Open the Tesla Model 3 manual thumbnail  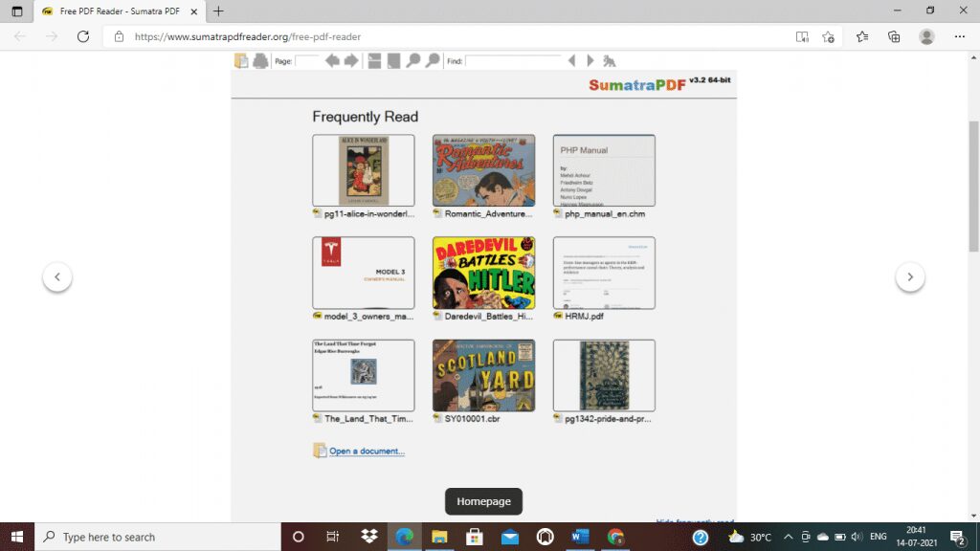363,273
